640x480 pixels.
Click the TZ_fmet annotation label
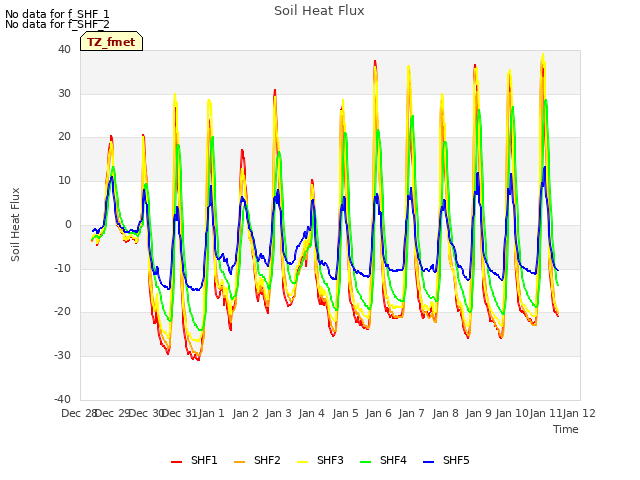pos(111,42)
